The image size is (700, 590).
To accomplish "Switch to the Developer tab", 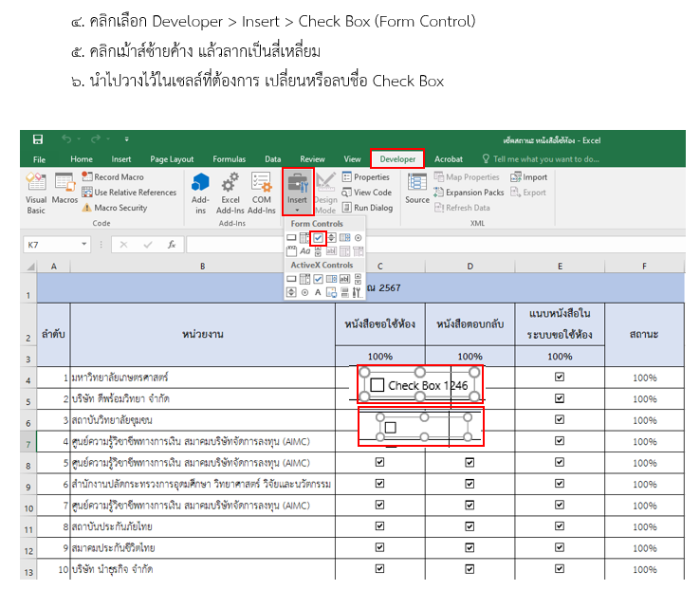I will [x=397, y=159].
